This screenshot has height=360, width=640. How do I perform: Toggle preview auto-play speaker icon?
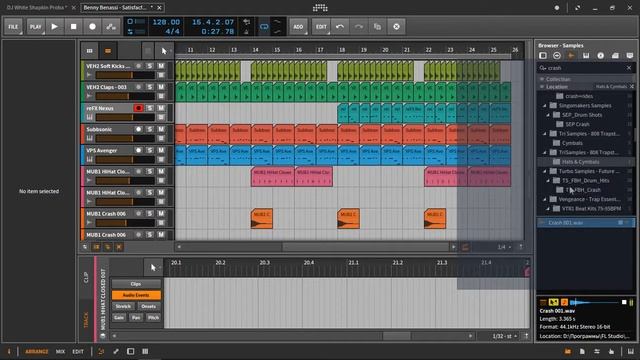[564, 302]
